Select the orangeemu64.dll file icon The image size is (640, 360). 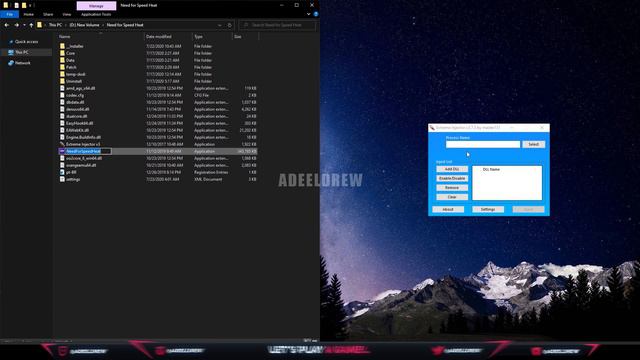point(62,165)
